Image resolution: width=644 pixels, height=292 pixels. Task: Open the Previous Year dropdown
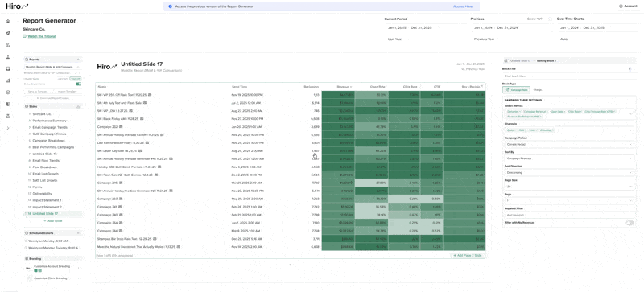[x=512, y=39]
